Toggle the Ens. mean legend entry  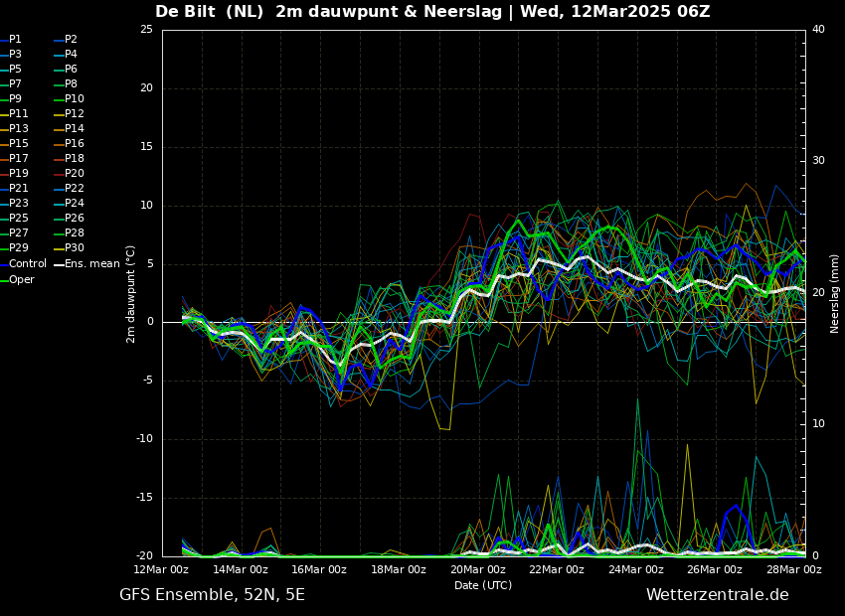(x=91, y=264)
